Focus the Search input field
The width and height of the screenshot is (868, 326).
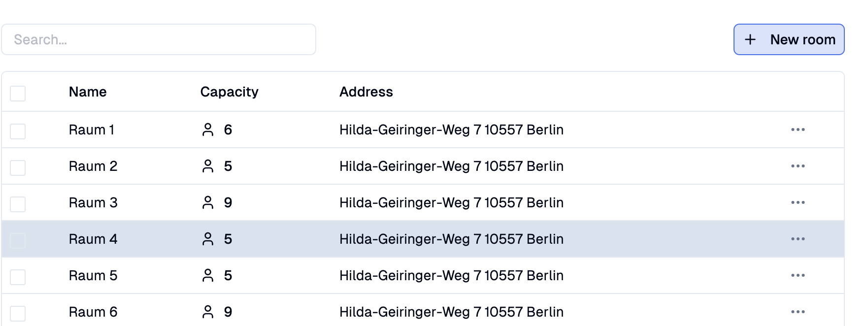pyautogui.click(x=159, y=39)
